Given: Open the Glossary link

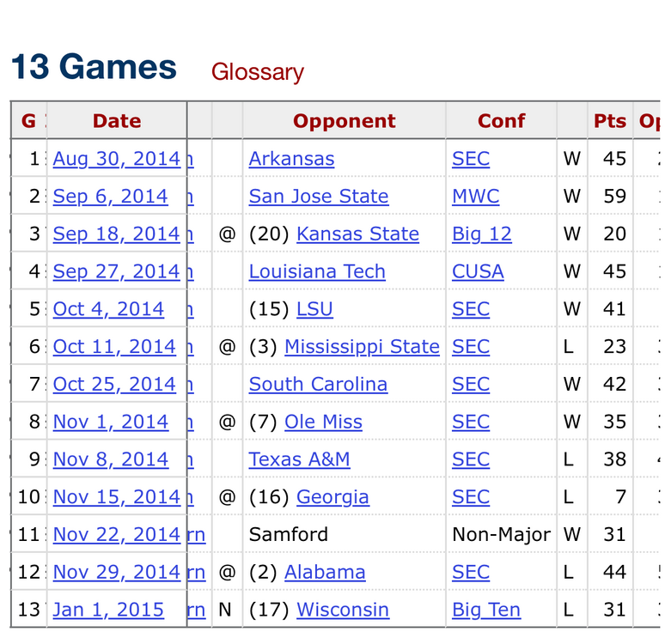Looking at the screenshot, I should 257,72.
